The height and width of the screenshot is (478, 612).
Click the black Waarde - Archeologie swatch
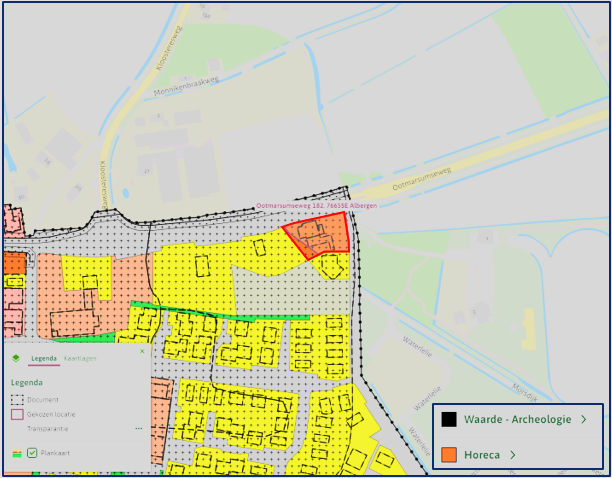pyautogui.click(x=449, y=419)
